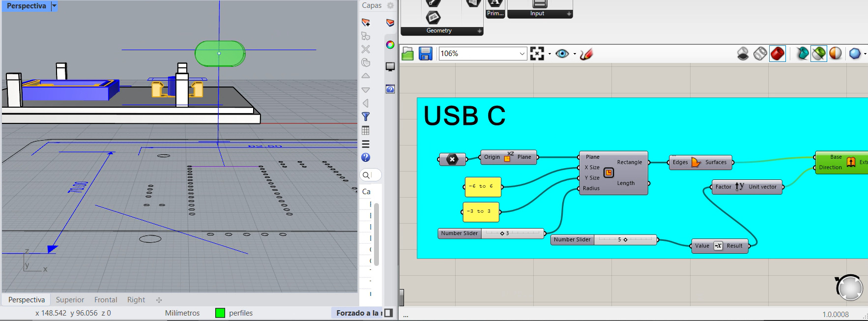Click the move layer up arrow
Screen dimensions: 868x321
[366, 76]
